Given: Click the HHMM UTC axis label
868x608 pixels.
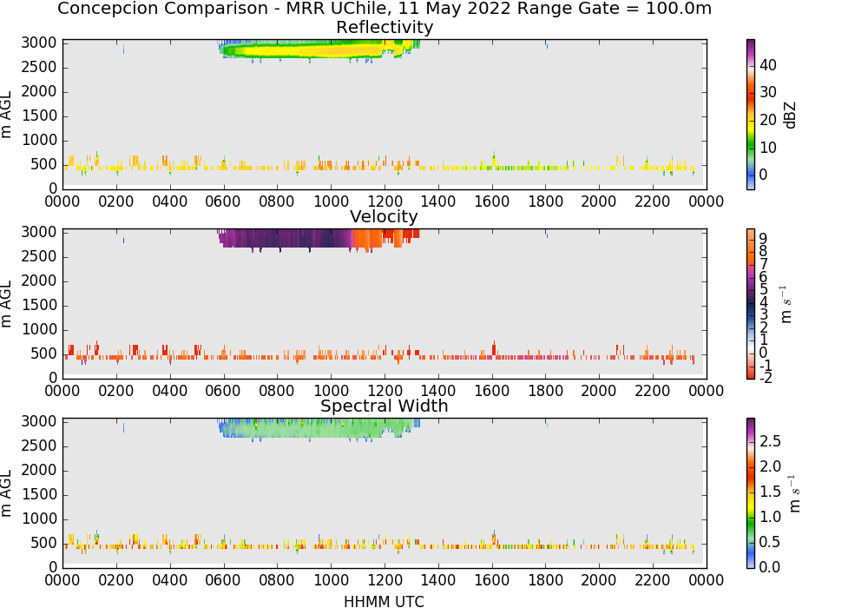Looking at the screenshot, I should [x=384, y=601].
